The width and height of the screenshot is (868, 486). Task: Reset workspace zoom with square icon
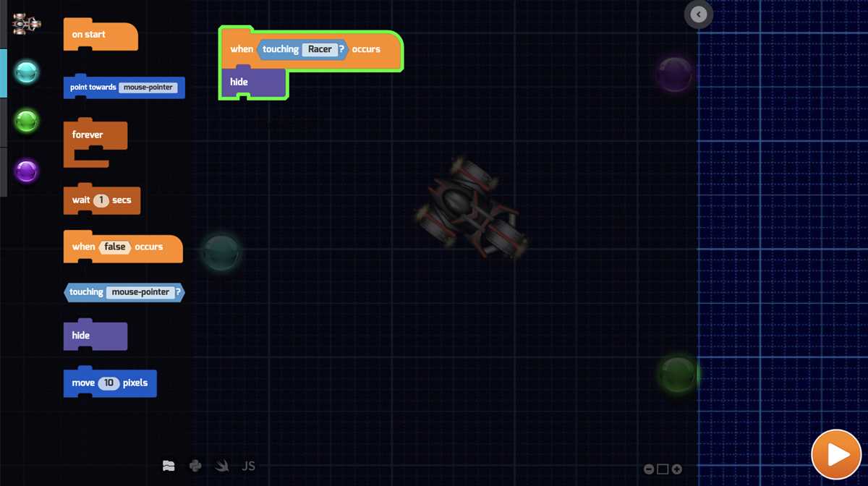click(663, 469)
